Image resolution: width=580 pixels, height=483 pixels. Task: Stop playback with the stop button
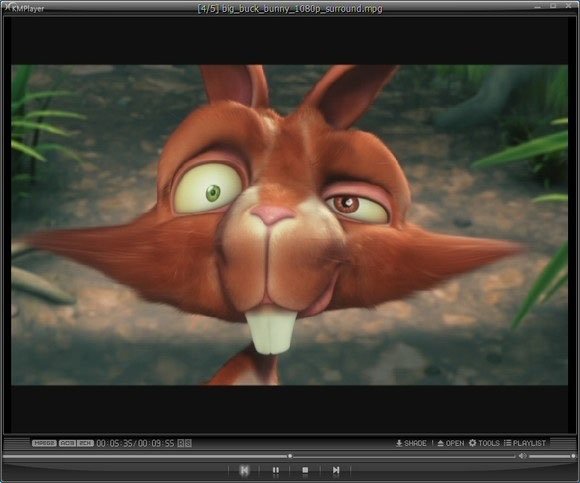305,470
